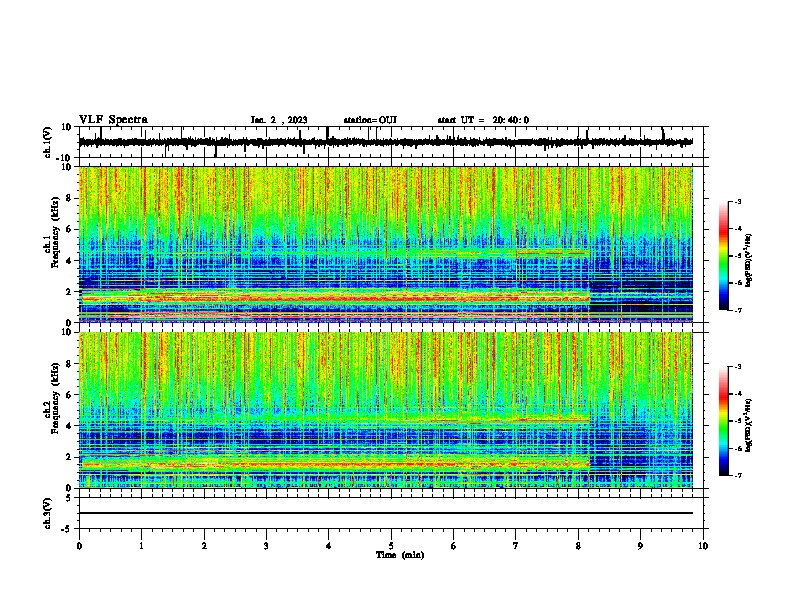Click the "-7" tick on ch.2 colorbar
Viewport: 792px width, 612px height.
pyautogui.click(x=738, y=476)
